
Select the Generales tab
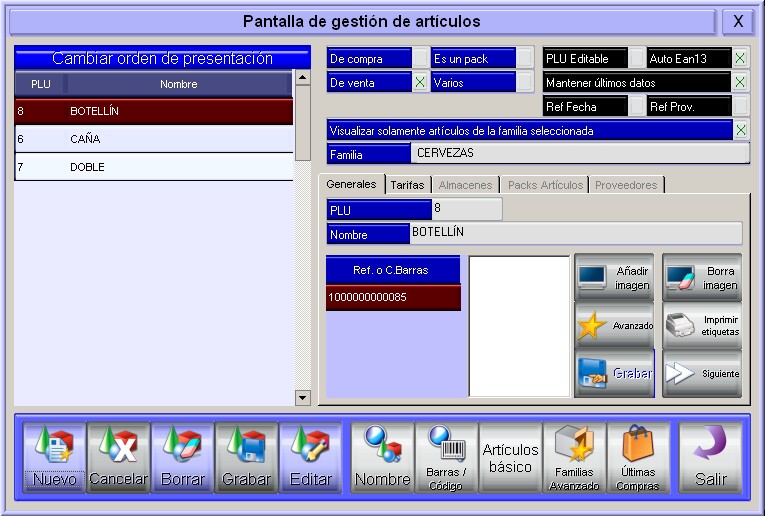coord(352,184)
